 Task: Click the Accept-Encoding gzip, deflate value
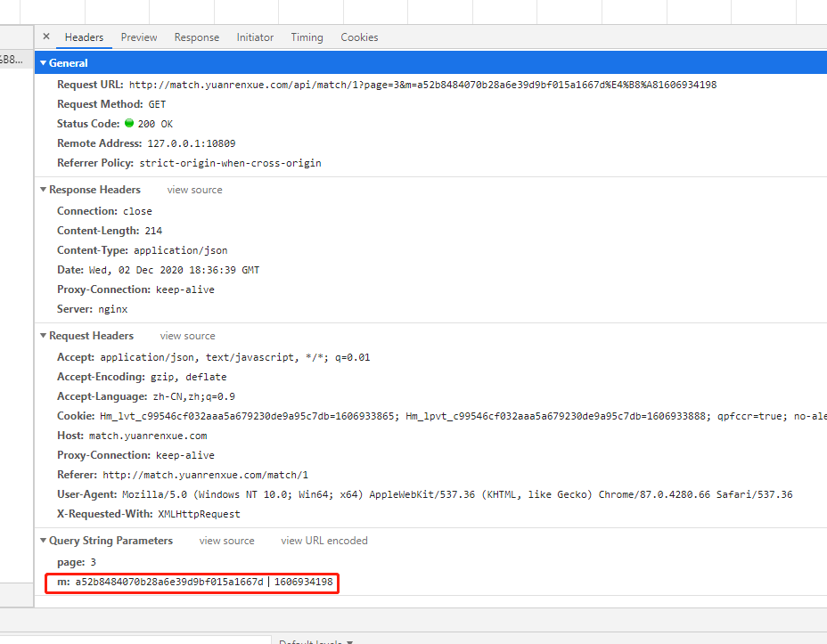[x=188, y=377]
